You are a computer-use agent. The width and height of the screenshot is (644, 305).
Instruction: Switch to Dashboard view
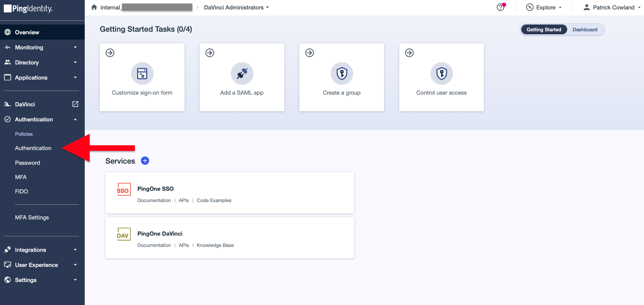pos(585,29)
